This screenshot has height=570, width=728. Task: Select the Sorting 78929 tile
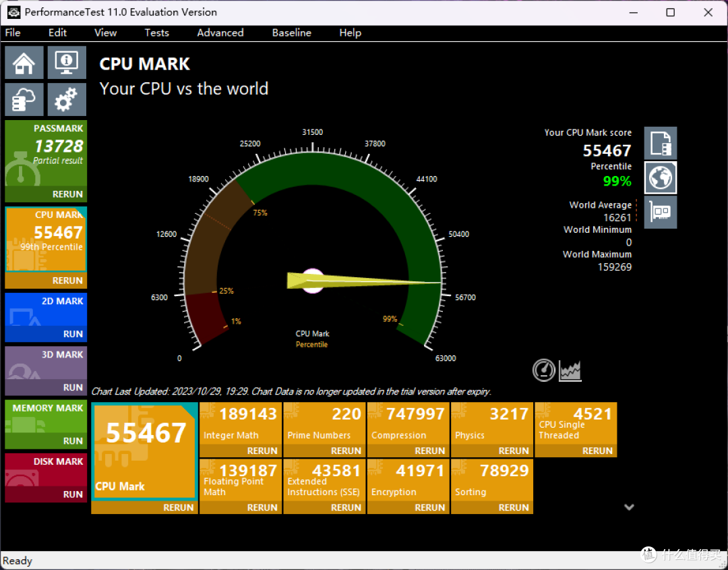pos(491,480)
